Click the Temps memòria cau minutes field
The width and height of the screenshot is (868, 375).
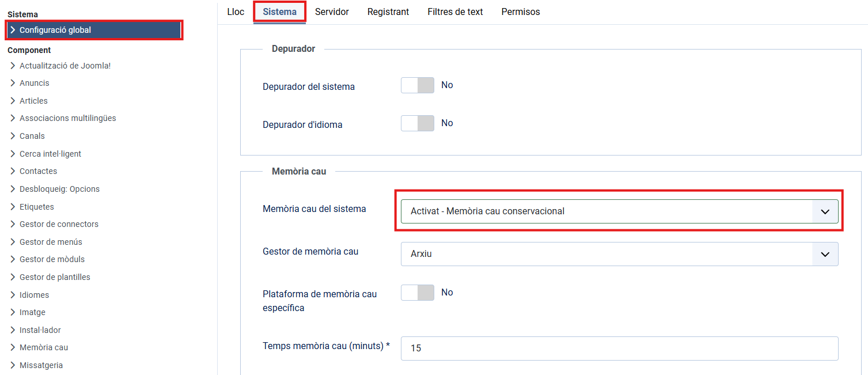tap(619, 349)
